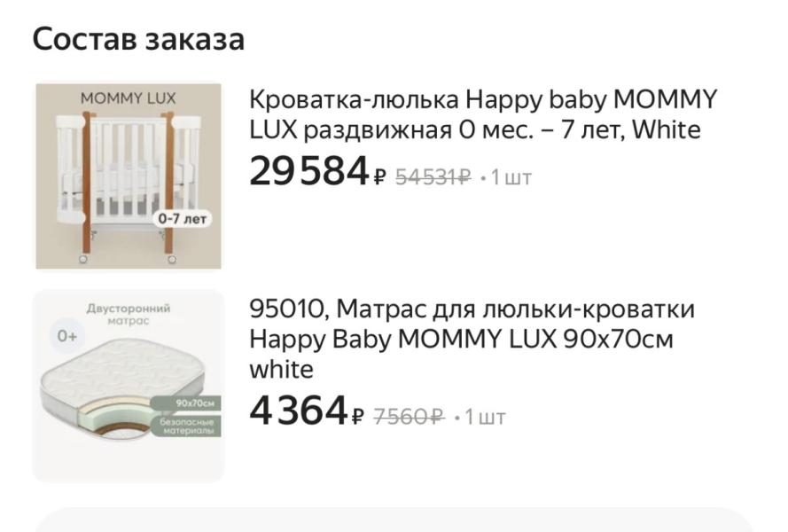The height and width of the screenshot is (532, 788).
Task: Click the gray card below the mattress item
Action: (x=394, y=520)
